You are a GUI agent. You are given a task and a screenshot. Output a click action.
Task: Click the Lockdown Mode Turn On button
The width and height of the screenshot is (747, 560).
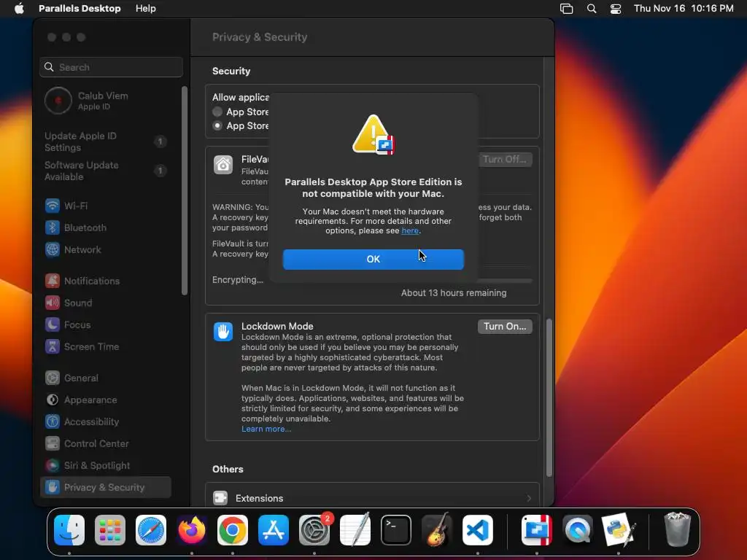coord(505,326)
